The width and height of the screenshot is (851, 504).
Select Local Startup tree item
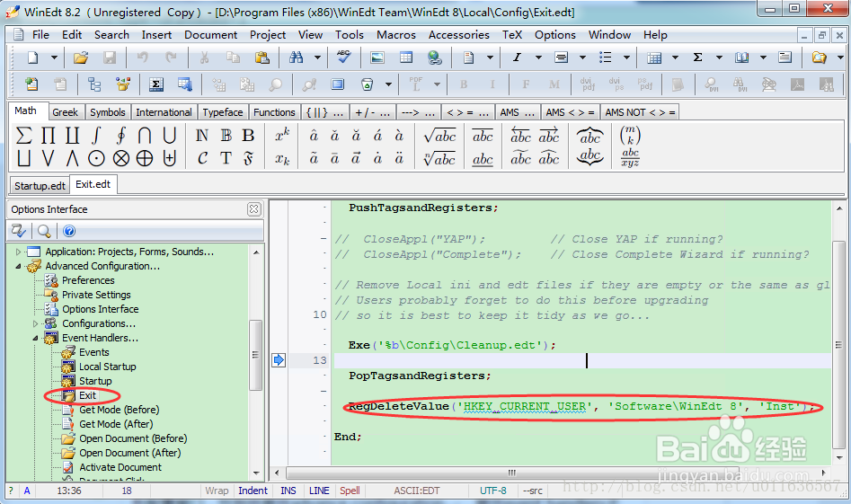click(108, 367)
